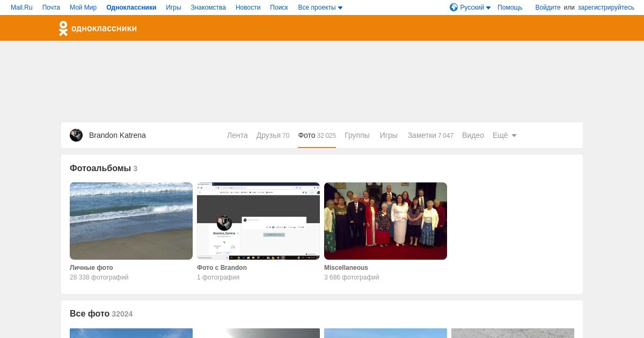Open the Личные фото album thumbnail
The width and height of the screenshot is (644, 338).
coord(131,221)
